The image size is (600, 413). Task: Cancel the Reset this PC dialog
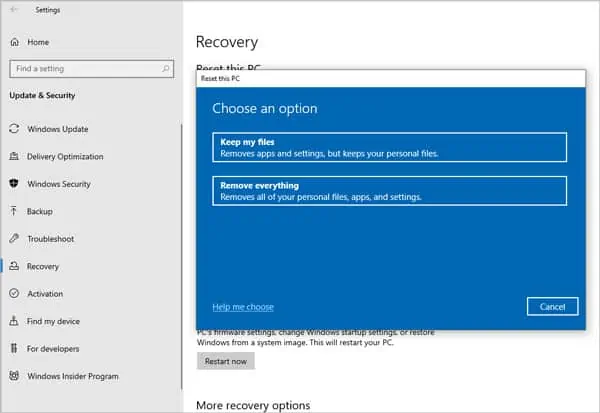click(x=552, y=307)
